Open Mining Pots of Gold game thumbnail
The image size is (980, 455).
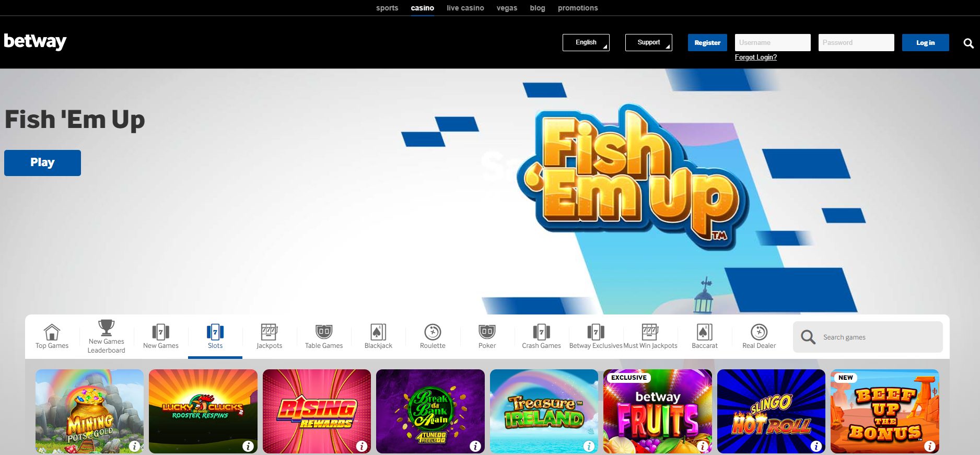click(89, 411)
